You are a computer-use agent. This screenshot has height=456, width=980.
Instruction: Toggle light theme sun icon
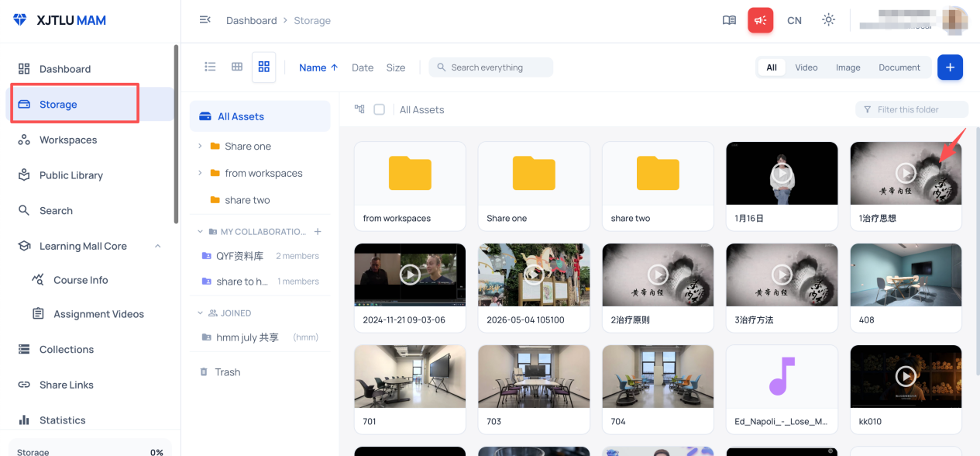tap(829, 20)
